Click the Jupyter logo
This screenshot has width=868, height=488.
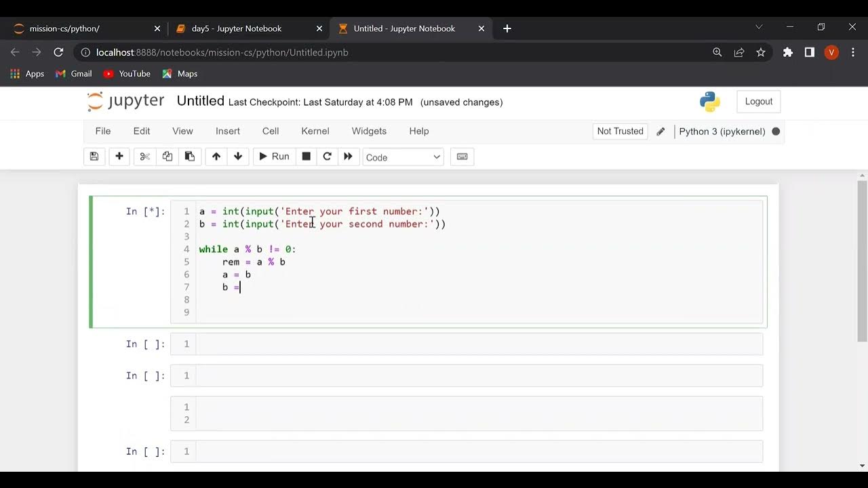pos(126,102)
